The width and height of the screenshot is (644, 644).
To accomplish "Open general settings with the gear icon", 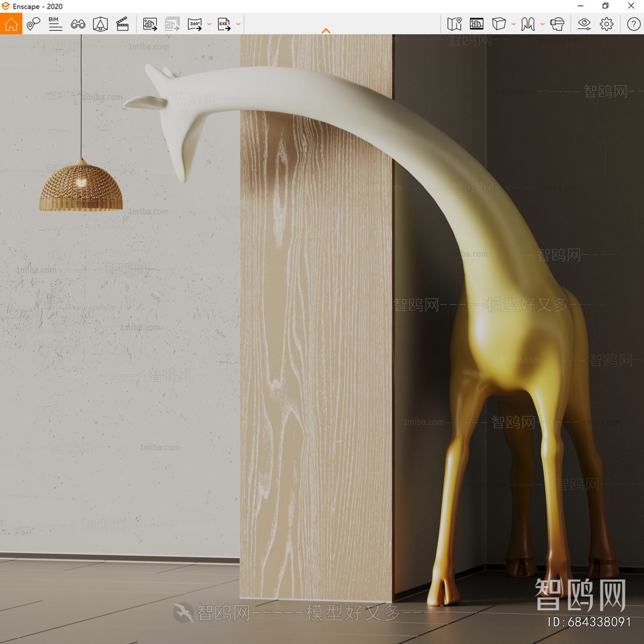I will pyautogui.click(x=607, y=24).
